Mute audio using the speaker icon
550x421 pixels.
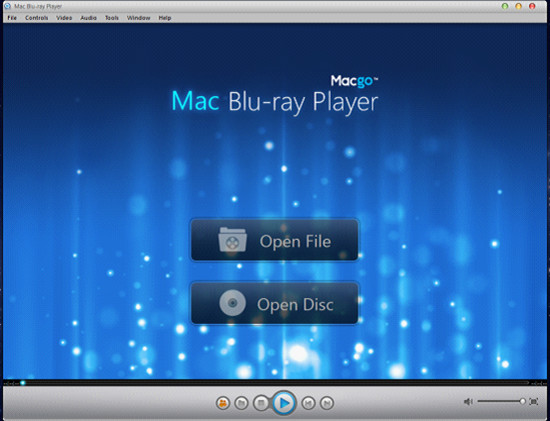(468, 401)
